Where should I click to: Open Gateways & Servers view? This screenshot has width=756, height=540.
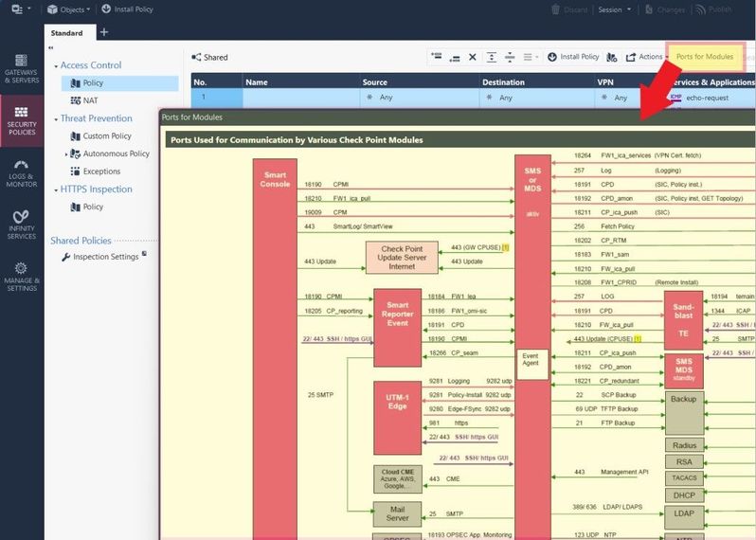point(21,68)
